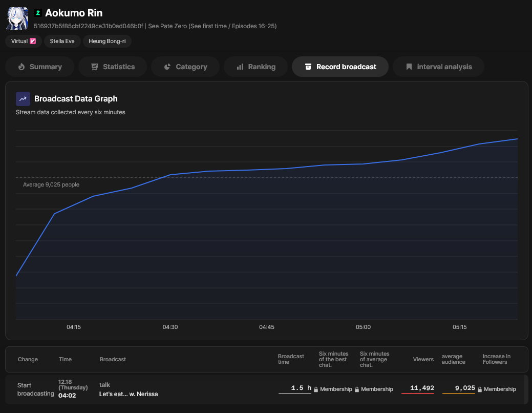Image resolution: width=532 pixels, height=413 pixels.
Task: Select the Stella Eve tag
Action: tap(62, 41)
